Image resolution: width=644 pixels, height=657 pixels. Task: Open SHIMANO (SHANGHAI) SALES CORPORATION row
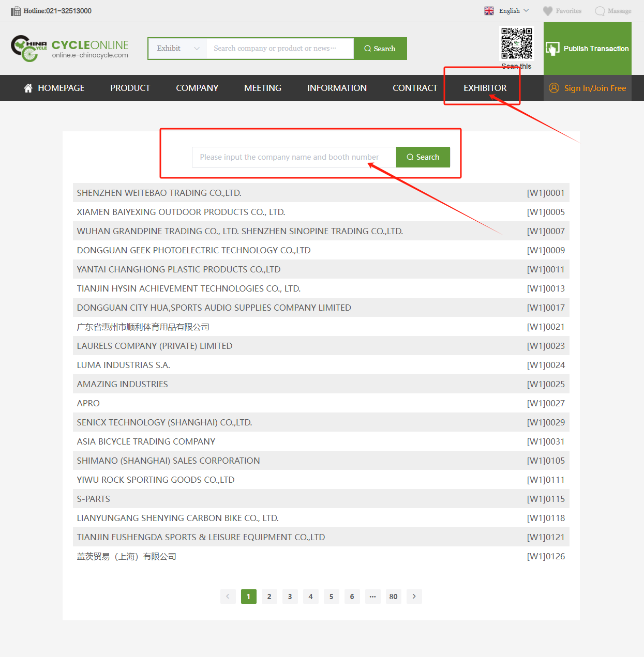click(321, 461)
